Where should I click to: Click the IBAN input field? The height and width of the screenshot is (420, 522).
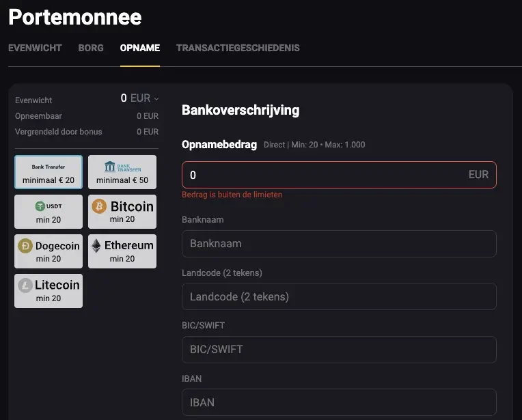[x=339, y=402]
